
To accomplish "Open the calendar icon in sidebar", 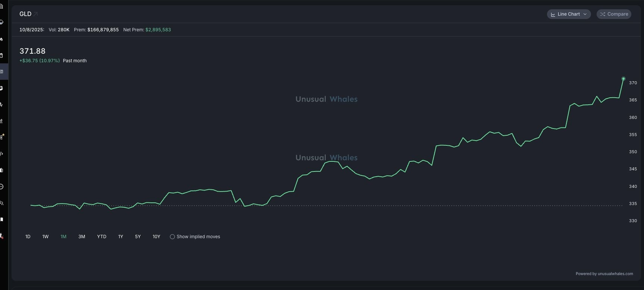I will (1, 55).
